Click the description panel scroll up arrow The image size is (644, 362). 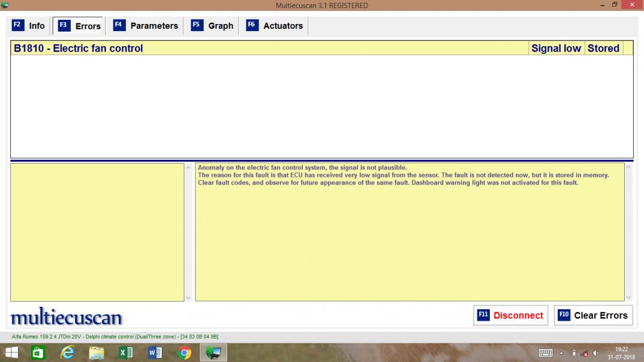[628, 167]
